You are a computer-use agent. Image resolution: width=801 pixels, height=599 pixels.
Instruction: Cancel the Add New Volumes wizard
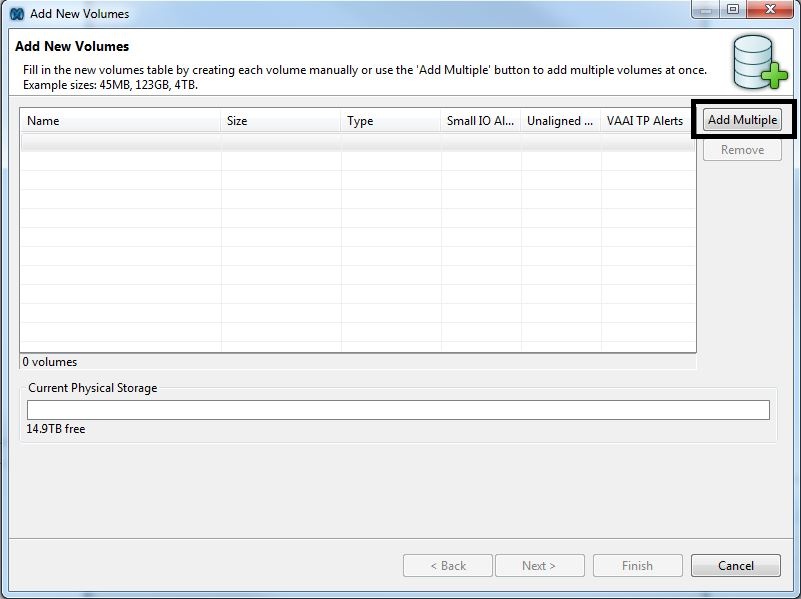pos(736,566)
